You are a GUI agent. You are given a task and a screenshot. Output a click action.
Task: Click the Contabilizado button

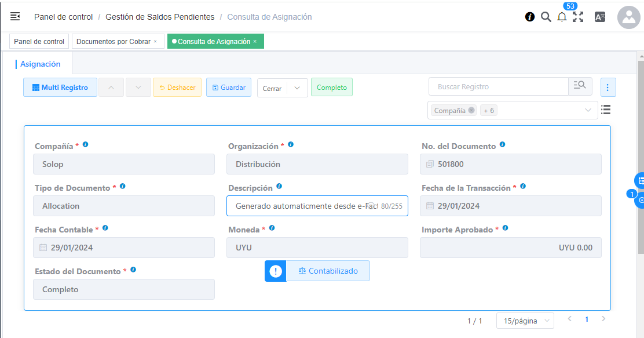tap(328, 271)
